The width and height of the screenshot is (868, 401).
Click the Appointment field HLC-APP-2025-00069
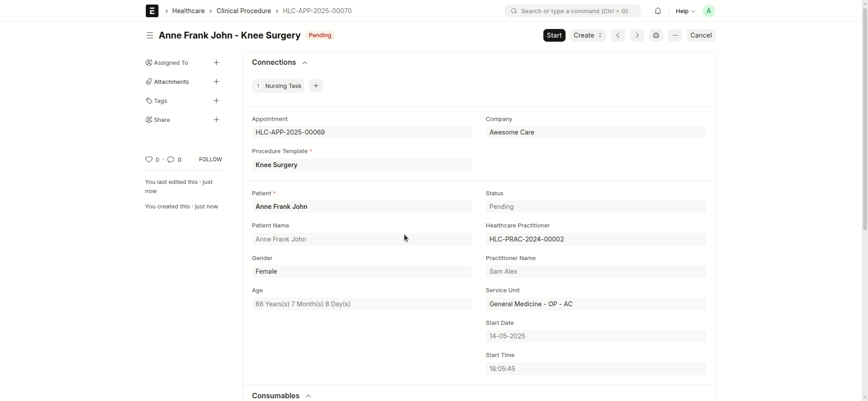362,132
